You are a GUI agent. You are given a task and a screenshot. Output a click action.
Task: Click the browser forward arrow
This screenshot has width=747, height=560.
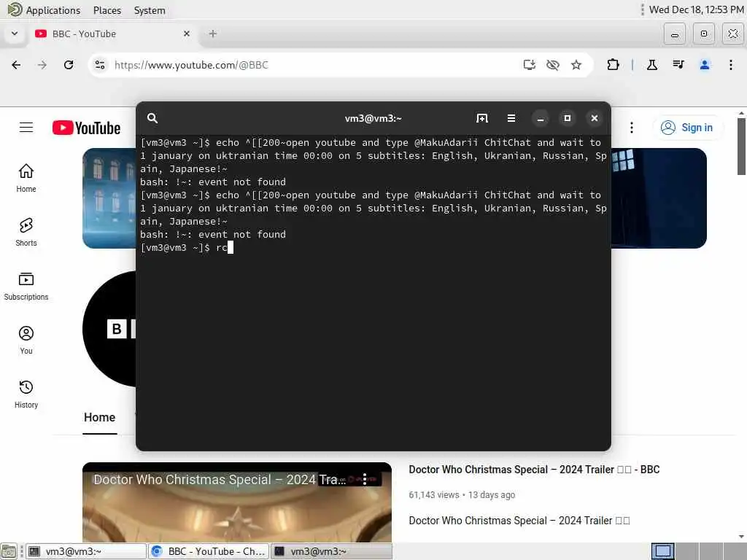coord(42,65)
